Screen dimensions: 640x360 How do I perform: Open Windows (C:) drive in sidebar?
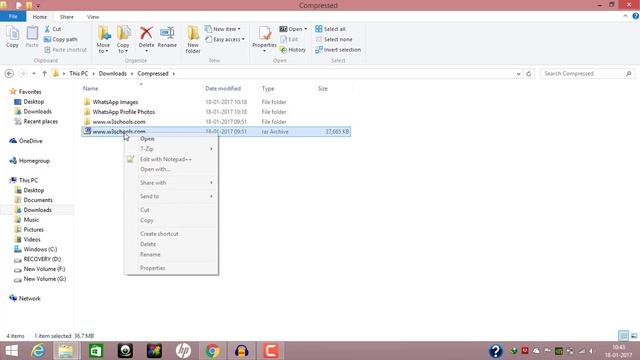point(36,249)
